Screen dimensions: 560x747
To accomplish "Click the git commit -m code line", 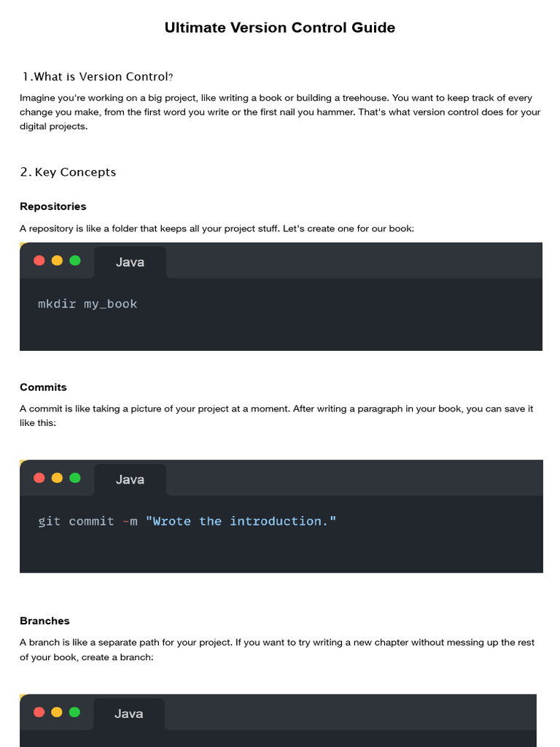I will [x=187, y=521].
